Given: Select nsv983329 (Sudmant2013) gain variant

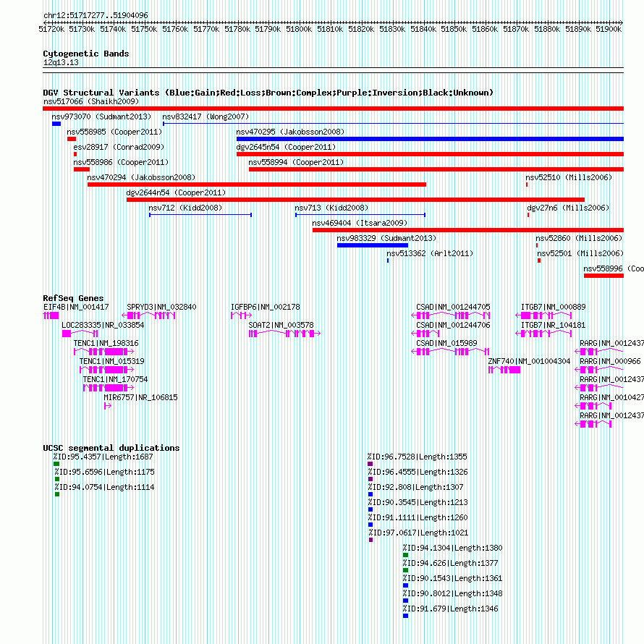Looking at the screenshot, I should coord(373,245).
